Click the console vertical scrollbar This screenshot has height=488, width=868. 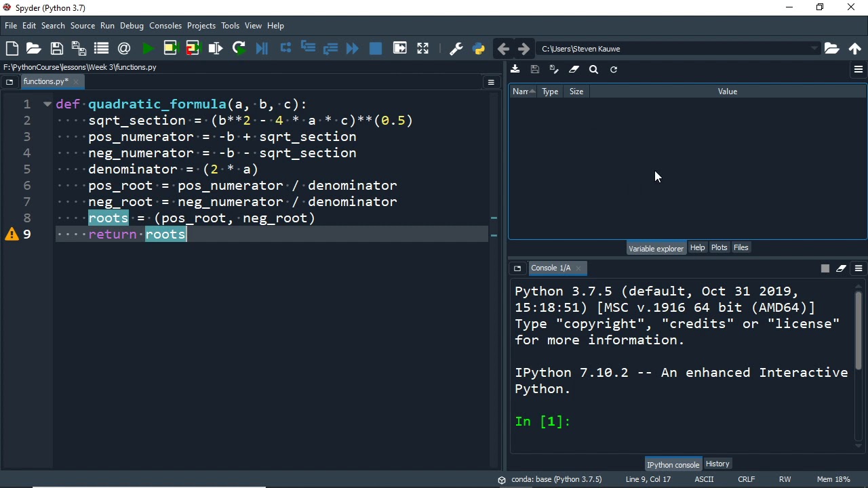[858, 331]
